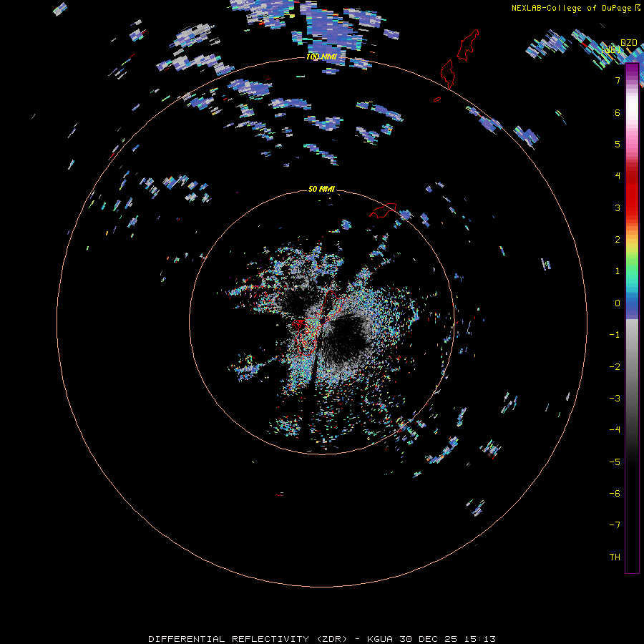This screenshot has width=644, height=644.
Task: Click the 3 value on the color scale
Action: (x=618, y=208)
